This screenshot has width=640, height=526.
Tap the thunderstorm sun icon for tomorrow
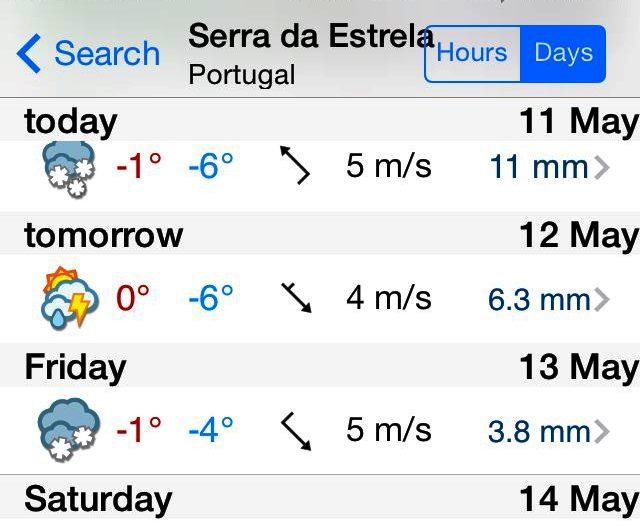(x=69, y=297)
